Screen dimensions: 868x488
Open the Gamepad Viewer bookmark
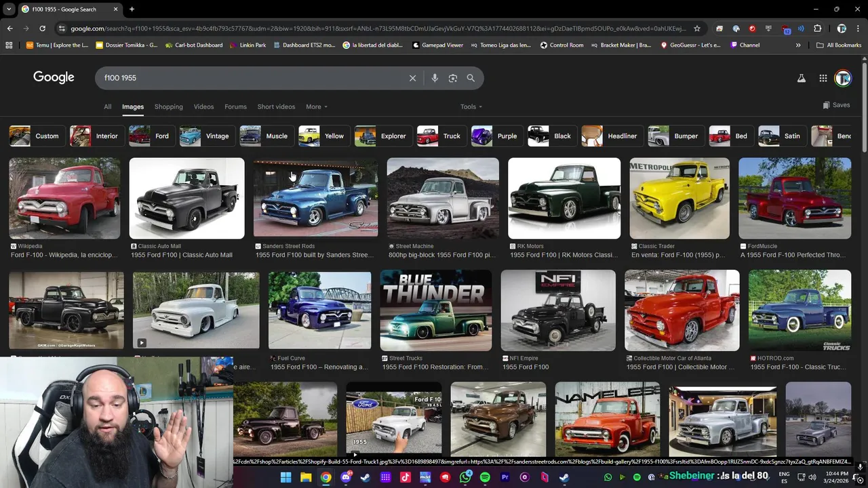pos(438,45)
